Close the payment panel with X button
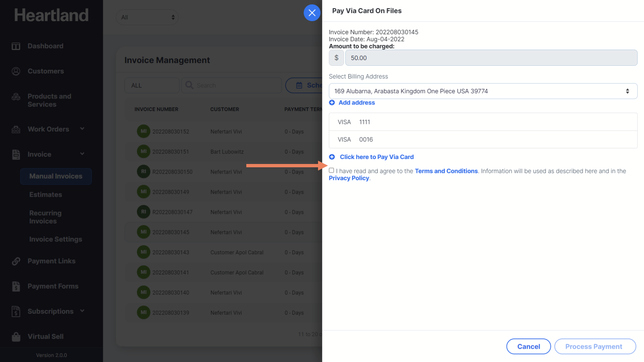Screen dimensions: 644x362 312,13
